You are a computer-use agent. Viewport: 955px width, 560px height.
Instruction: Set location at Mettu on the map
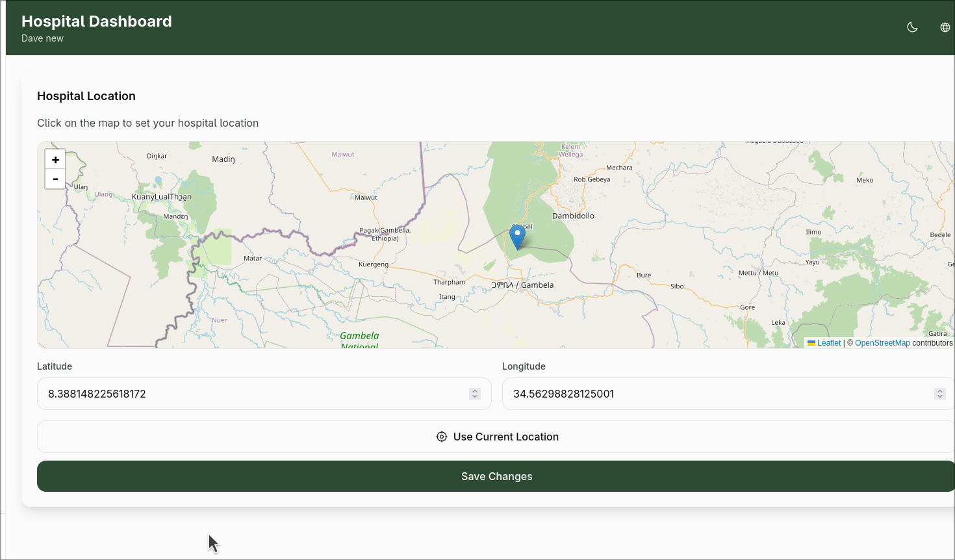758,273
